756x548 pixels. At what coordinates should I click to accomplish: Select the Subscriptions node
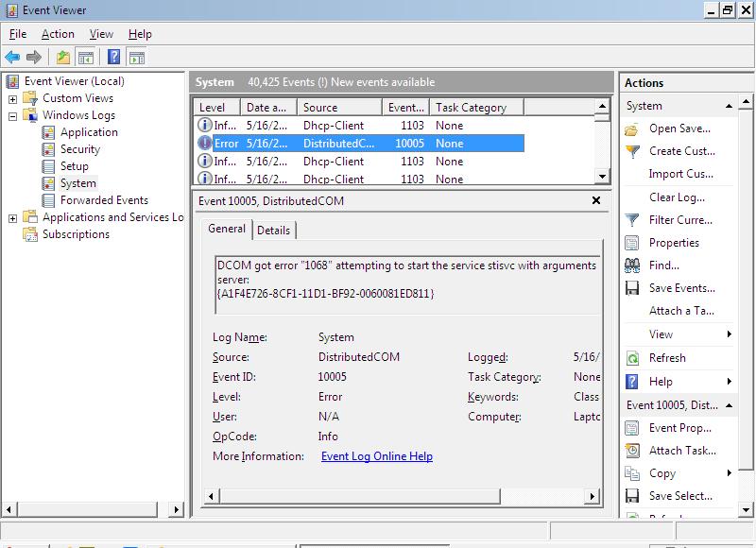(x=76, y=234)
